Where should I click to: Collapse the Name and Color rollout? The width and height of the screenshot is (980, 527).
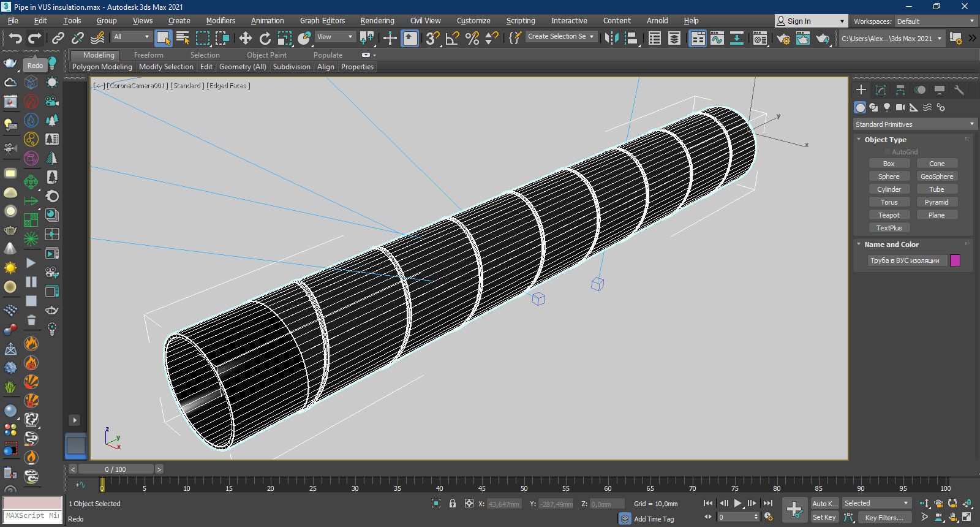click(891, 245)
